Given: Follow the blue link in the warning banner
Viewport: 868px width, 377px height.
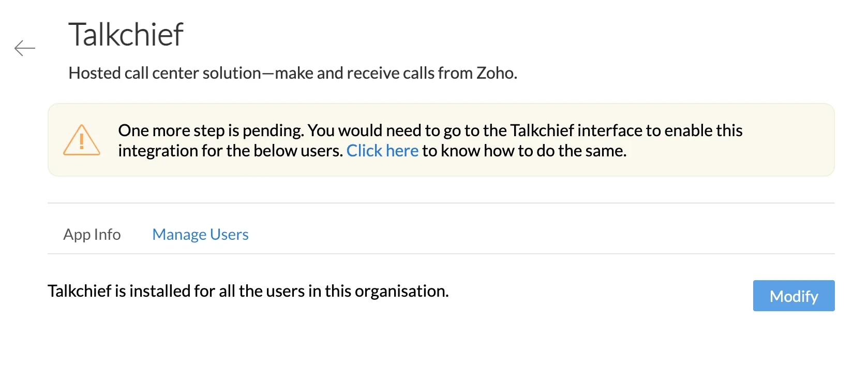Looking at the screenshot, I should (x=382, y=151).
